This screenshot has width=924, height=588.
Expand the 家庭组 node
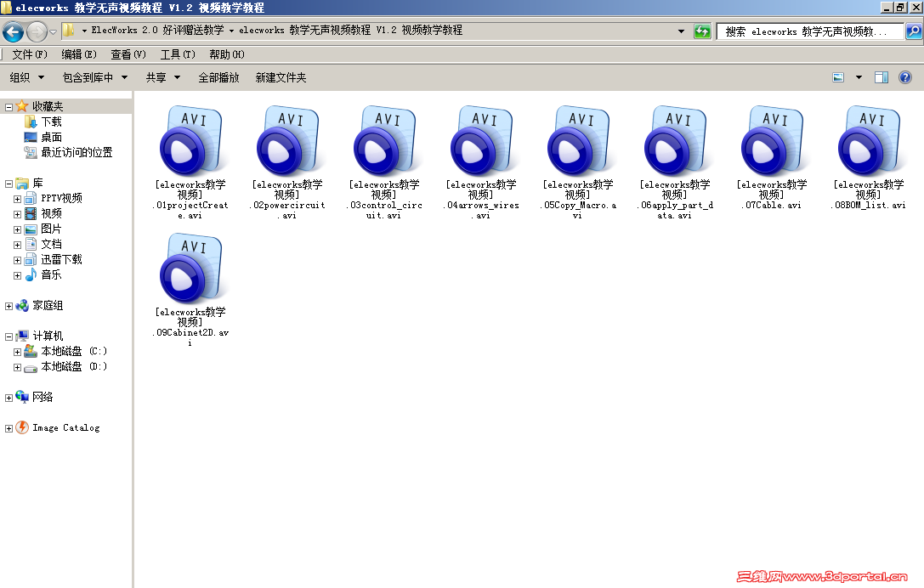click(x=9, y=307)
